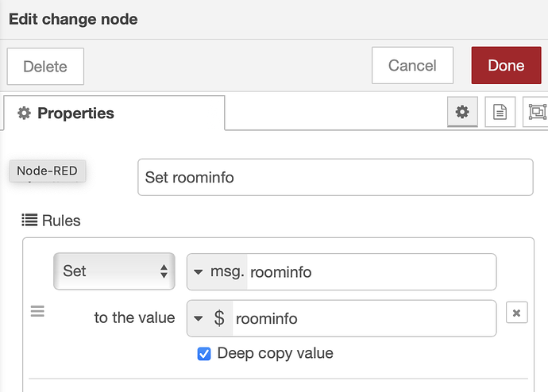The width and height of the screenshot is (548, 392).
Task: Toggle the Deep copy value checkbox
Action: [x=204, y=354]
